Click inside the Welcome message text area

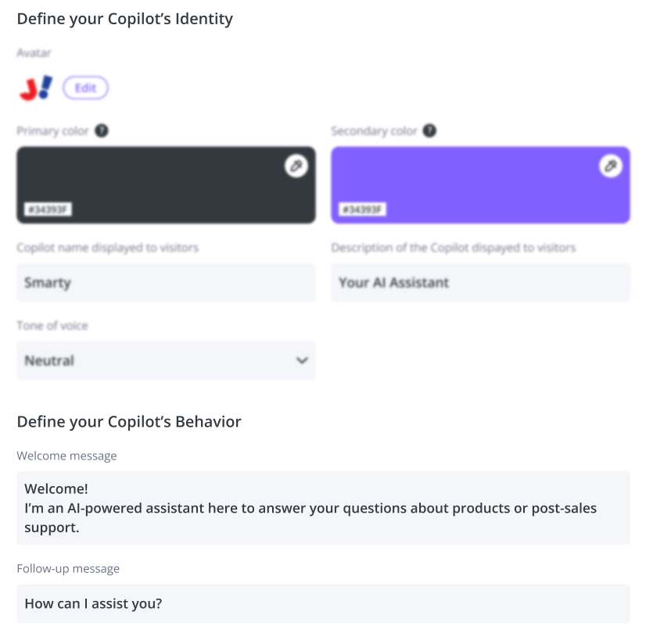point(324,508)
